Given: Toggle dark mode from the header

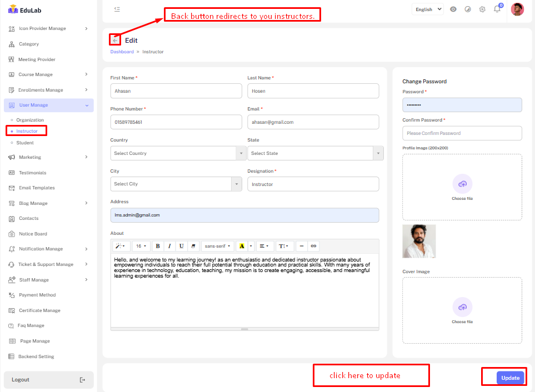Looking at the screenshot, I should pos(468,9).
